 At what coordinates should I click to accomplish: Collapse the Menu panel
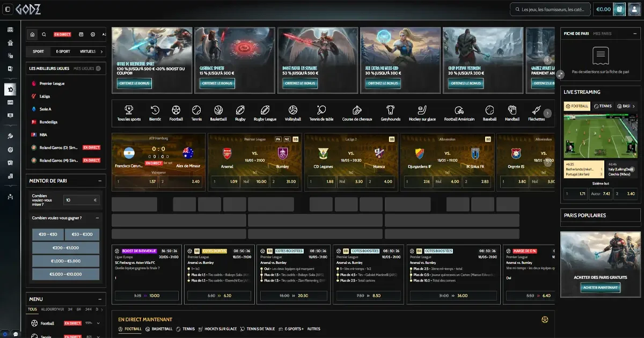point(100,299)
